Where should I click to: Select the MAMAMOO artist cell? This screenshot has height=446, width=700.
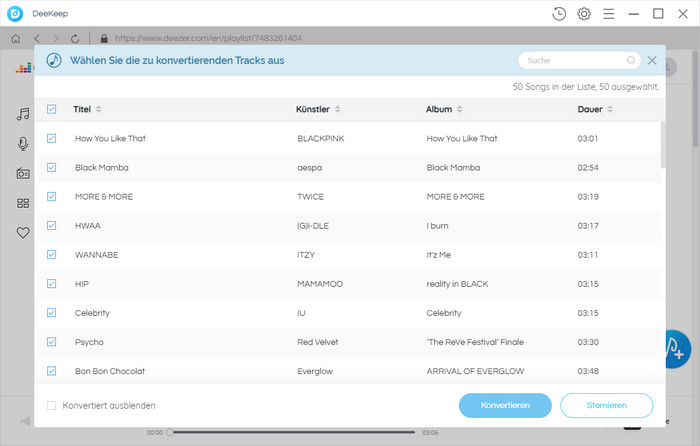pyautogui.click(x=320, y=283)
